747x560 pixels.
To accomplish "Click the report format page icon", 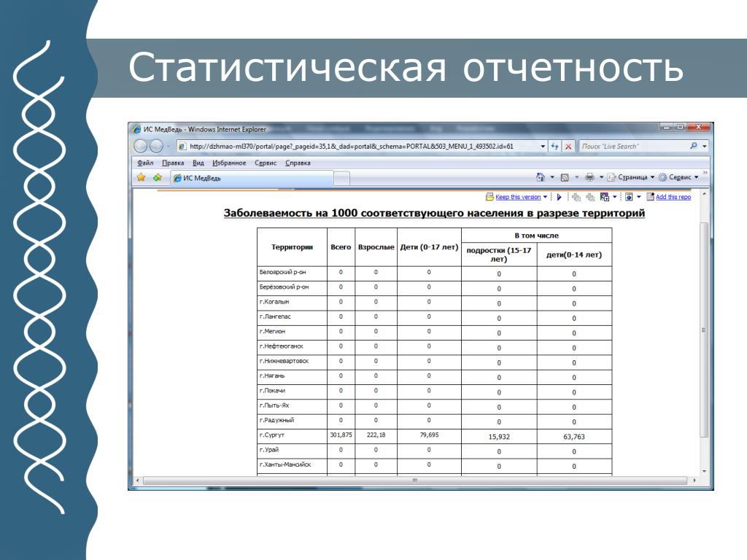I will click(629, 197).
